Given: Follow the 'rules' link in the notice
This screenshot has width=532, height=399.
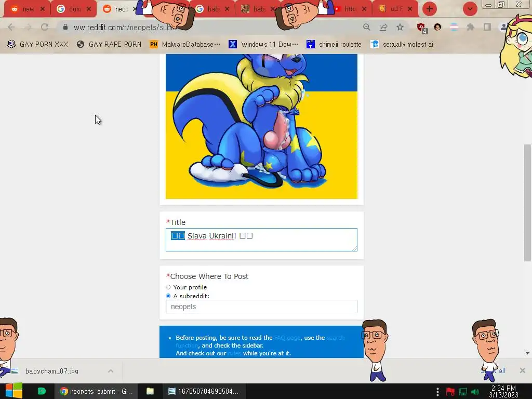Looking at the screenshot, I should pyautogui.click(x=234, y=353).
